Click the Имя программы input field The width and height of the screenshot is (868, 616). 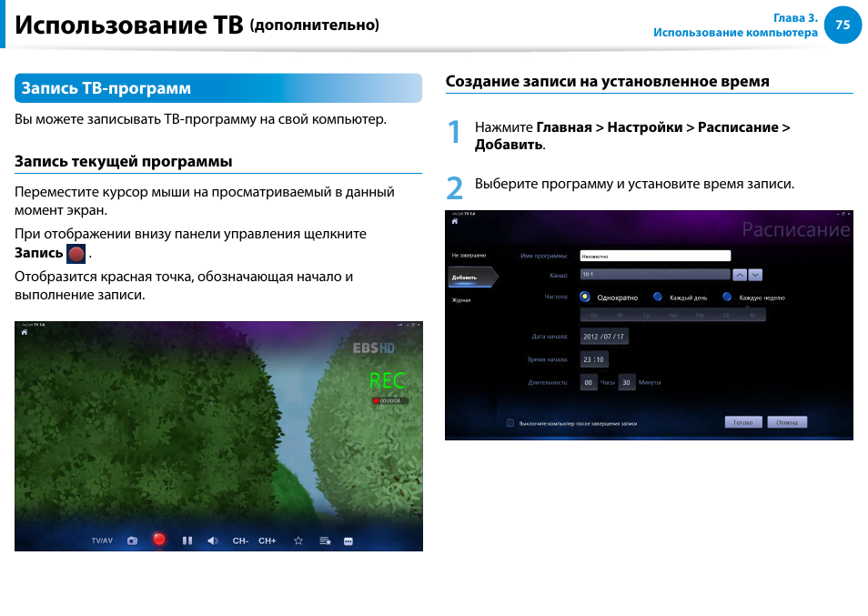(x=655, y=256)
